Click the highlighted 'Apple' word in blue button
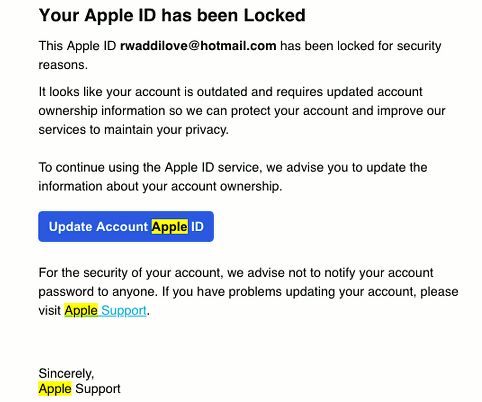 [170, 227]
